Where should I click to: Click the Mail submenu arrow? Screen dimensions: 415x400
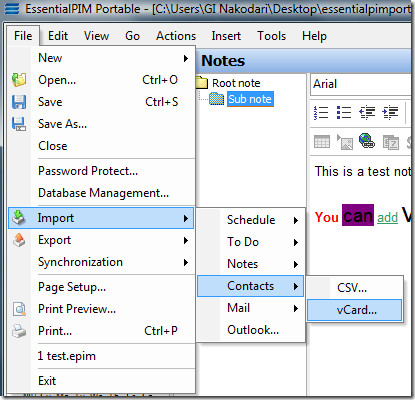(296, 308)
